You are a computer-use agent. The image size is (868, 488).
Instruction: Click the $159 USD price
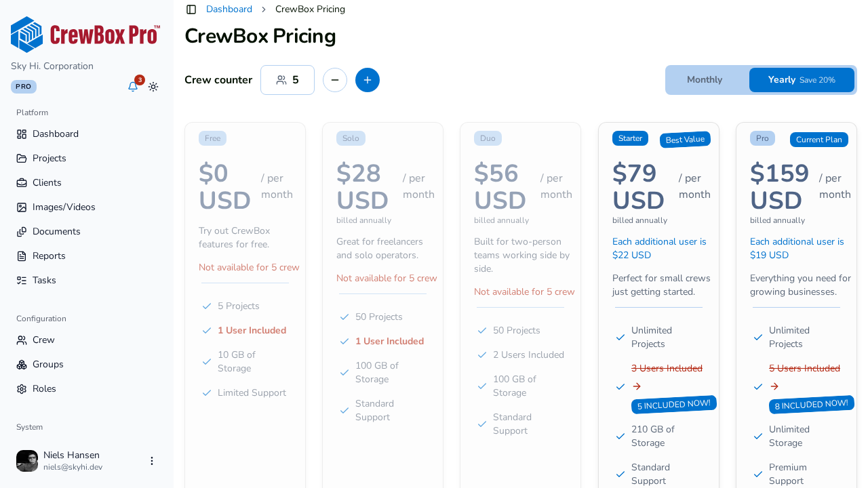tap(780, 187)
